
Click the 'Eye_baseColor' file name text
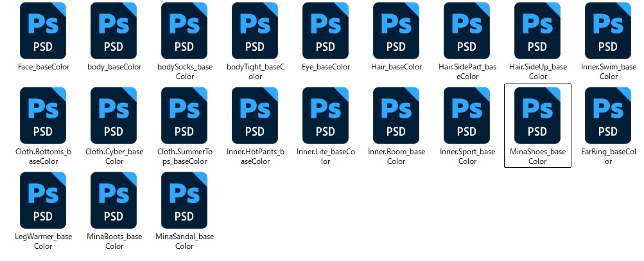point(326,67)
